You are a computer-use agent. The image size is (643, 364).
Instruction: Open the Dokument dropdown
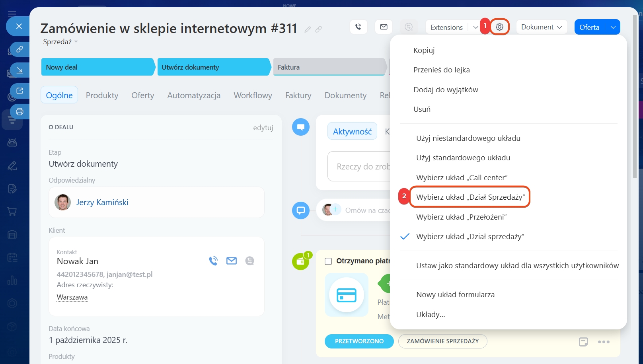click(x=541, y=27)
